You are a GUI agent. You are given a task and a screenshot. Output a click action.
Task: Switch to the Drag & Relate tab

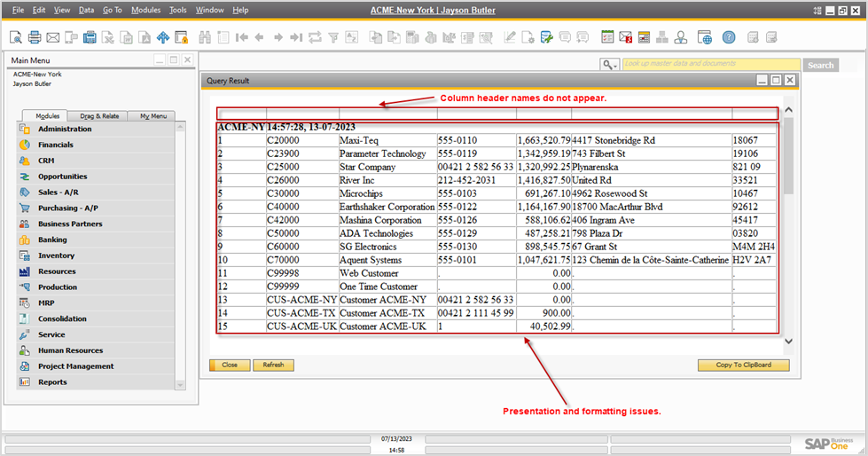(x=98, y=116)
